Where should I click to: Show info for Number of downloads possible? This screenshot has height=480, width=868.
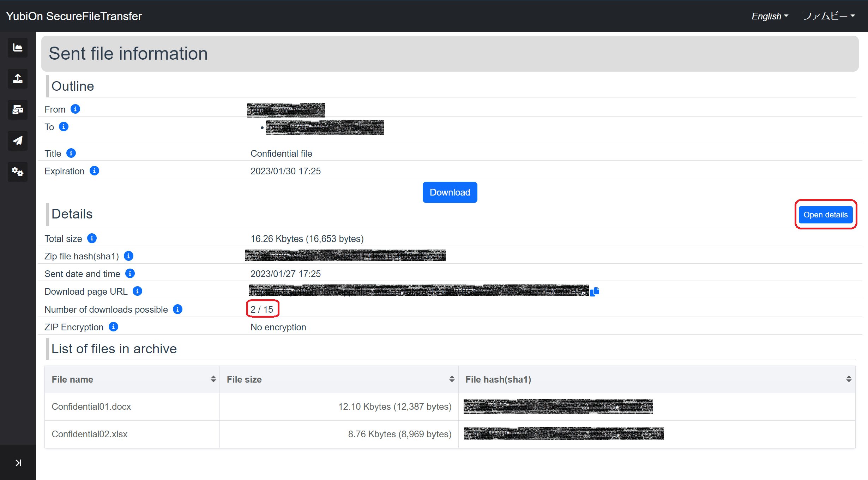pyautogui.click(x=177, y=309)
